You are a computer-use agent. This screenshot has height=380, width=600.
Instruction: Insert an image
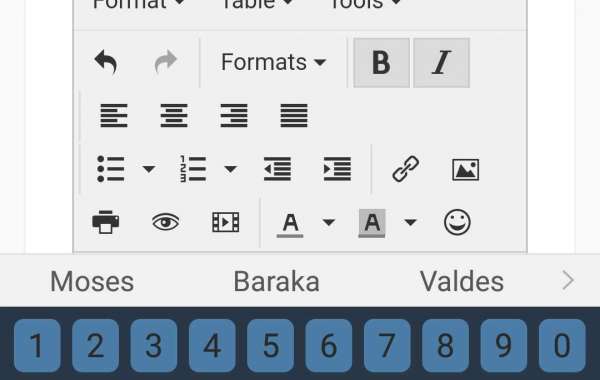(465, 170)
